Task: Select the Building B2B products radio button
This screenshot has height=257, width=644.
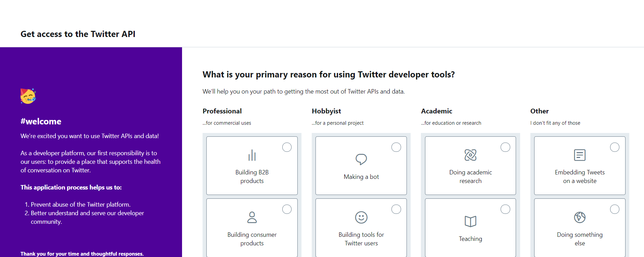Action: coord(287,147)
